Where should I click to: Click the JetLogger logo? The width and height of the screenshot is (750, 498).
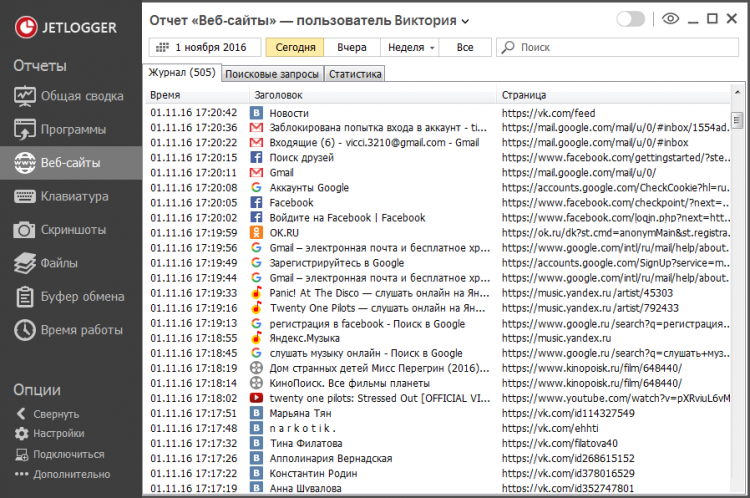[x=66, y=27]
